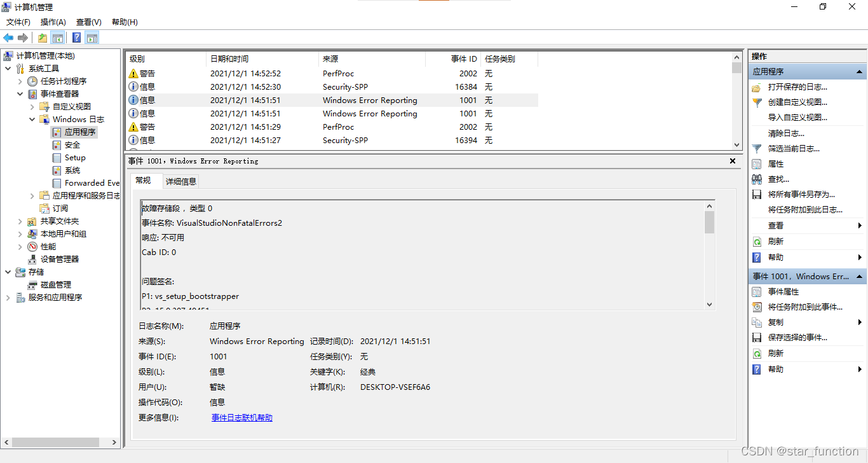The height and width of the screenshot is (463, 868).
Task: Collapse the 存储 tree node
Action: point(8,272)
